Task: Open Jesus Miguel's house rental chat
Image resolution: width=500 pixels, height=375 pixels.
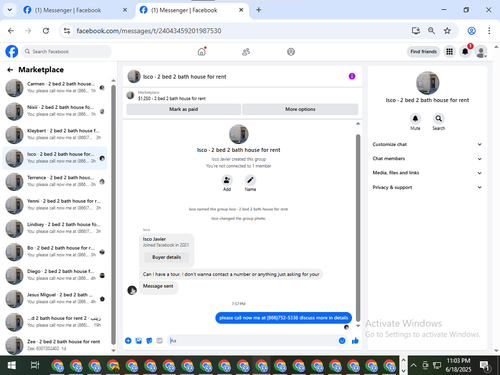Action: 55,298
